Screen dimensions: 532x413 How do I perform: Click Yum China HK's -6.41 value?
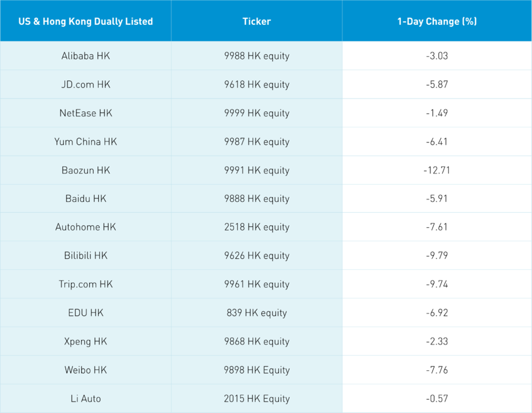(437, 141)
